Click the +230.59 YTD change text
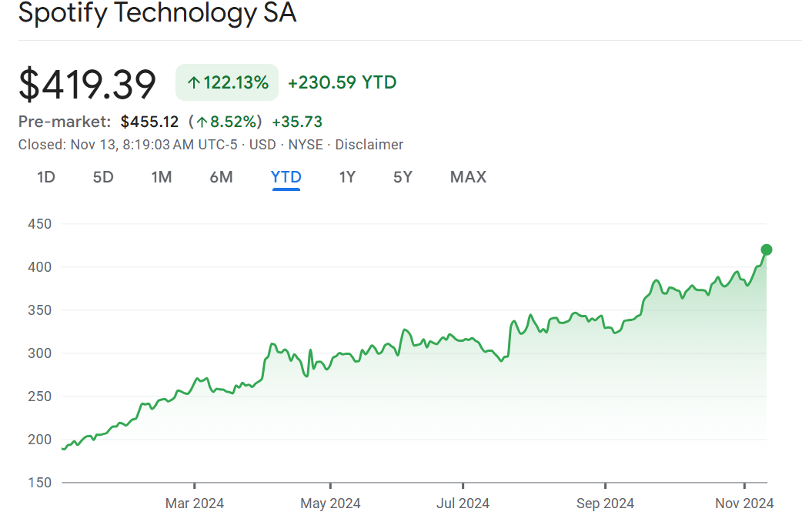This screenshot has height=532, width=802. coord(342,82)
